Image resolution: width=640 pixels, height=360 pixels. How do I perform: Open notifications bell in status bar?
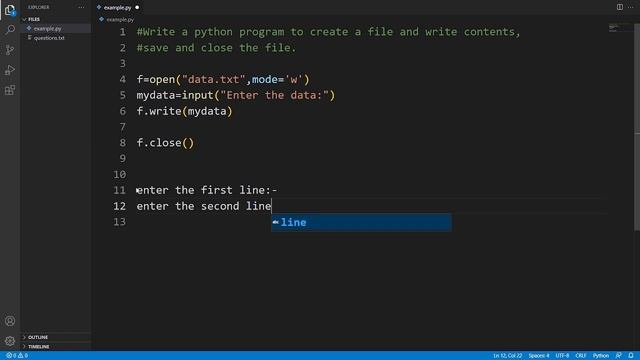(631, 356)
